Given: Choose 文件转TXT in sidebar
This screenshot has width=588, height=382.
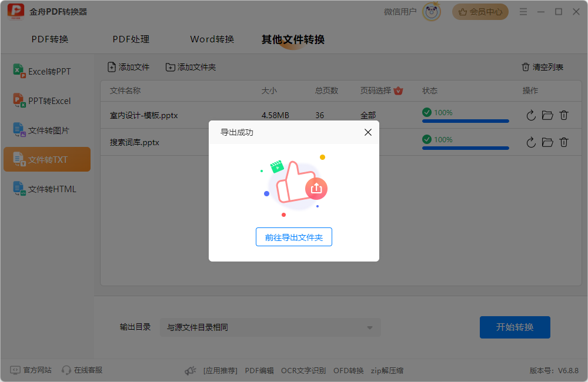Looking at the screenshot, I should pos(47,159).
